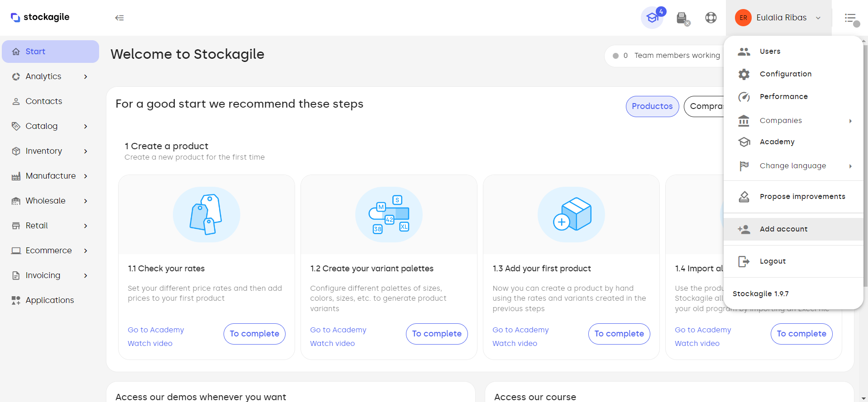The width and height of the screenshot is (868, 402).
Task: Select Users menu entry
Action: click(x=793, y=52)
